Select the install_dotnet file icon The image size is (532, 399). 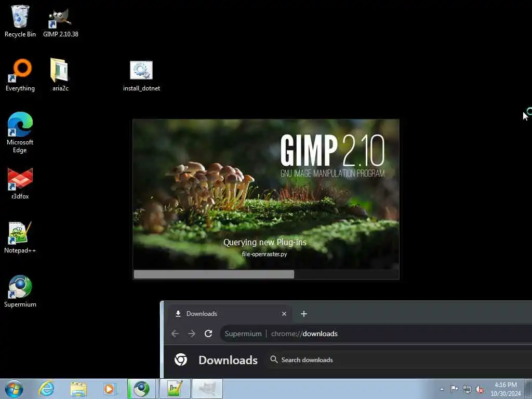coord(141,76)
